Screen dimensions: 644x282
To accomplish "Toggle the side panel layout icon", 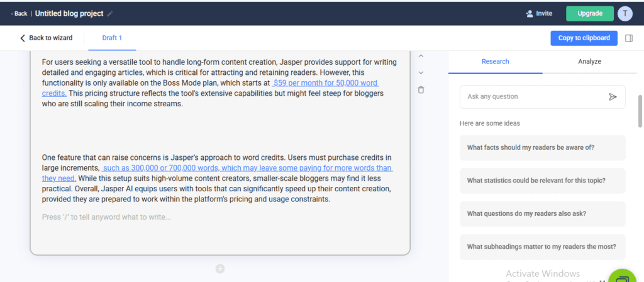I will pos(629,38).
